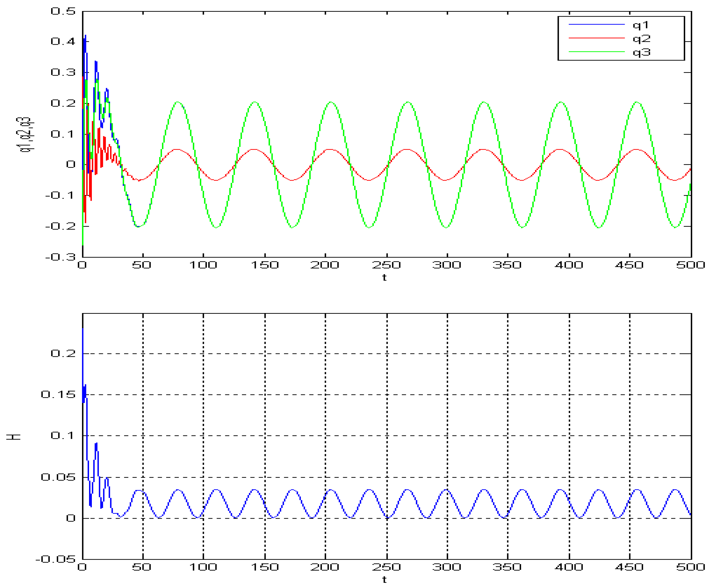Select the 'H' y-axis label
The image size is (710, 588).
(14, 437)
